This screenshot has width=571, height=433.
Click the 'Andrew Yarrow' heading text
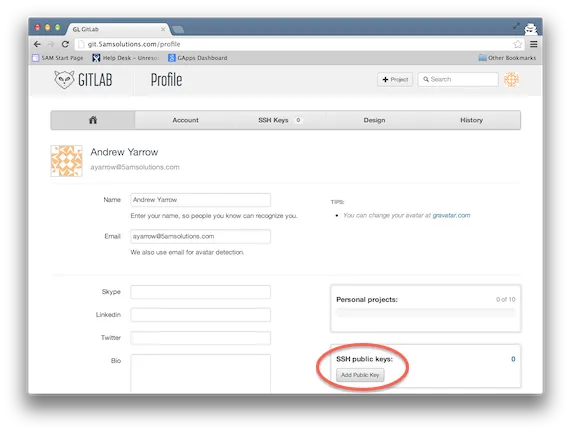pos(124,152)
